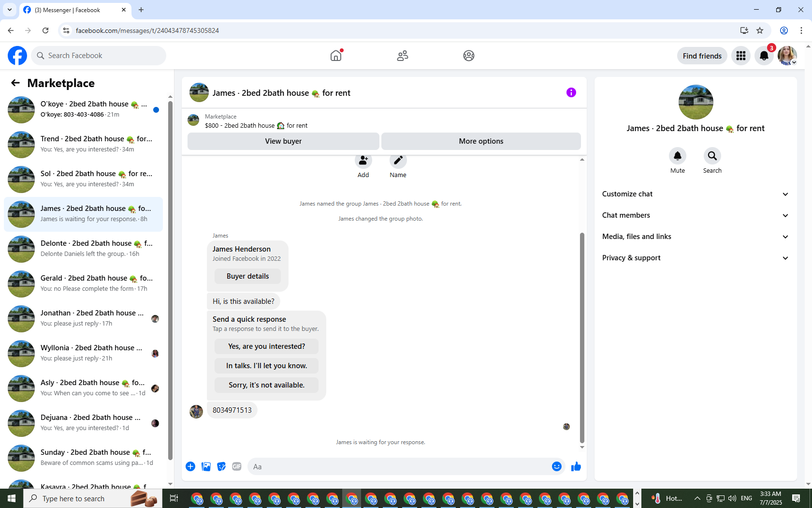Open Windows Start menu
The width and height of the screenshot is (812, 508).
point(12,498)
